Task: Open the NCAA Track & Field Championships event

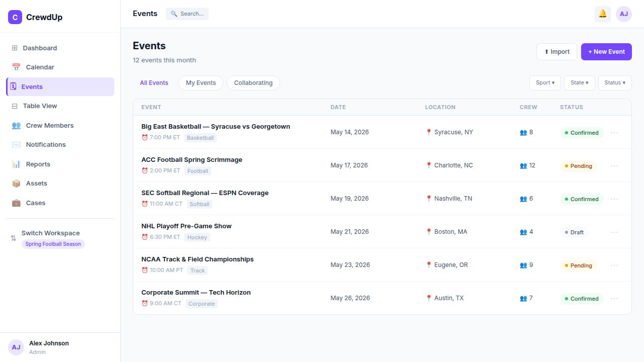Action: coord(198,259)
